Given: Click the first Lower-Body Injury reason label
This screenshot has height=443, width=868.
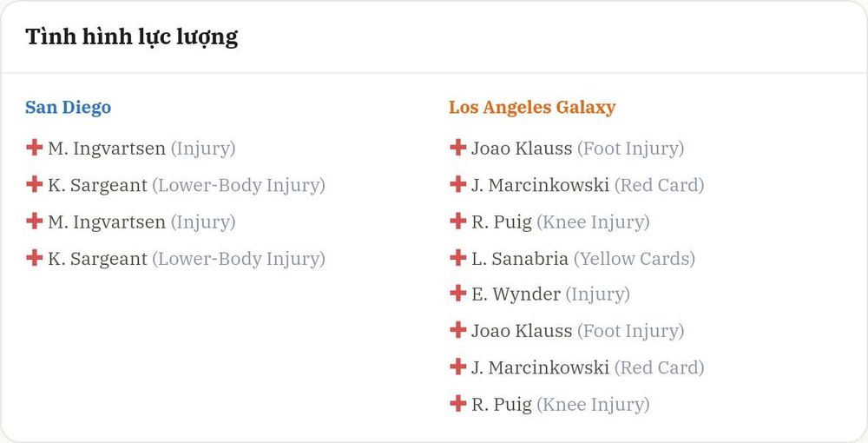Looking at the screenshot, I should point(239,185).
